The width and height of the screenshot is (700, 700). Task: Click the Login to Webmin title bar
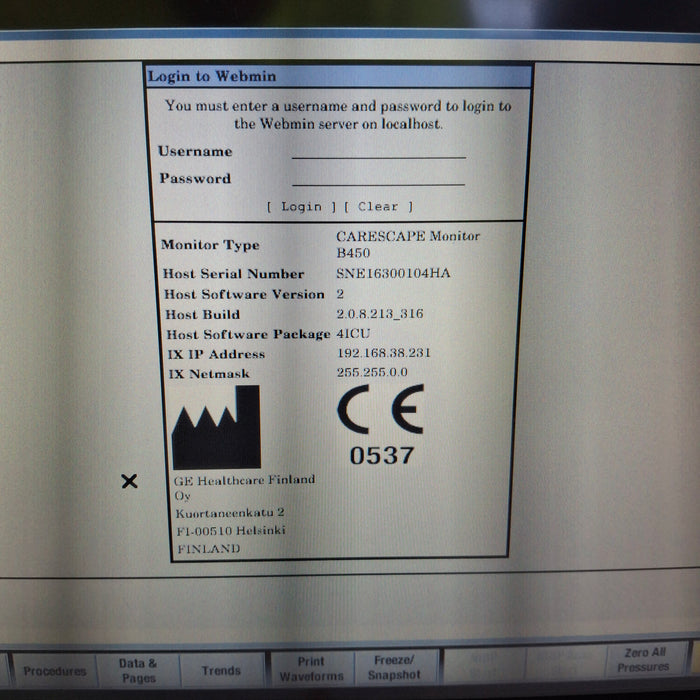click(x=339, y=76)
